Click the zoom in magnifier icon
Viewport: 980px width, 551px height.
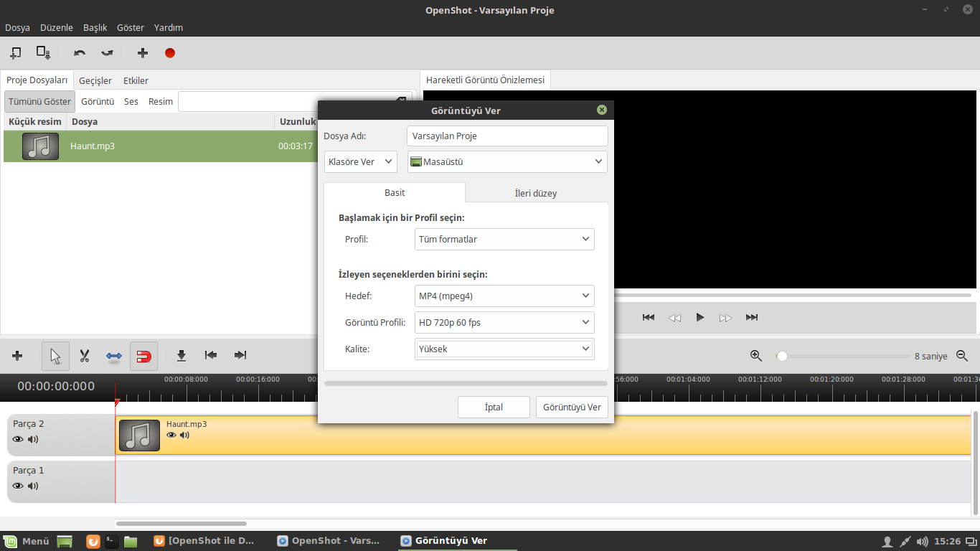(756, 356)
